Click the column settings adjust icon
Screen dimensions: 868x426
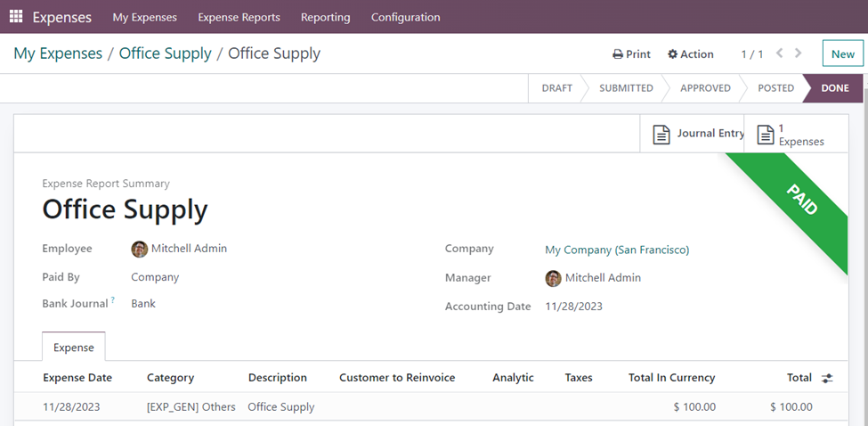pos(827,378)
